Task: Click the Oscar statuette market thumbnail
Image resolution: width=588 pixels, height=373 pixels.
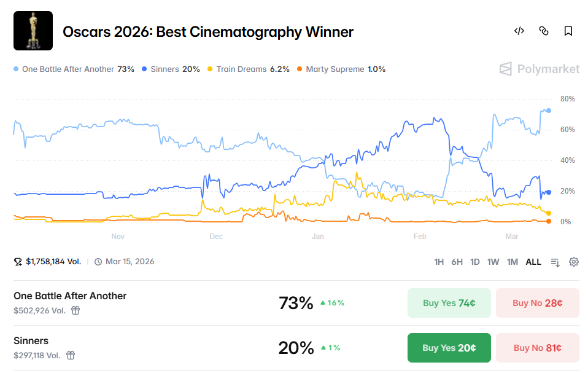Action: point(33,31)
